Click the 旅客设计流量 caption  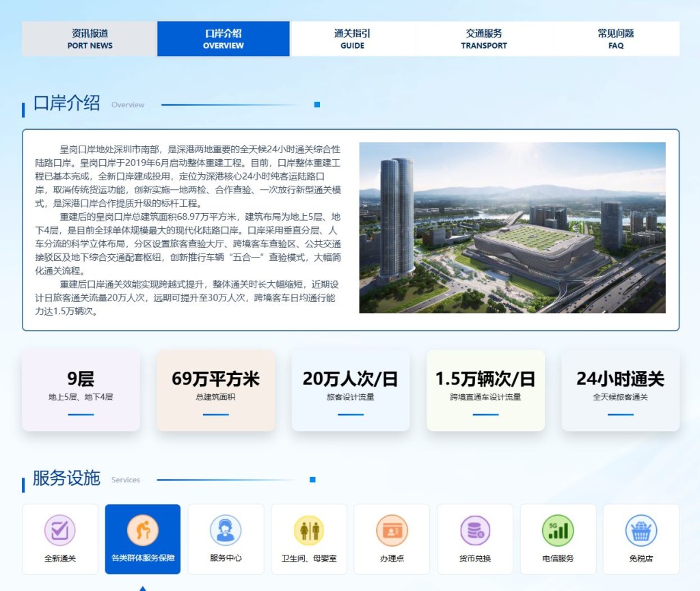click(x=351, y=397)
